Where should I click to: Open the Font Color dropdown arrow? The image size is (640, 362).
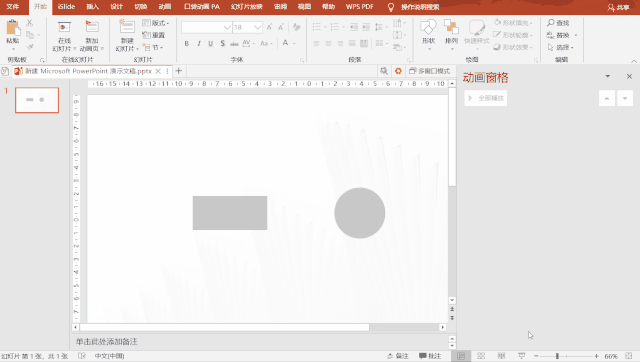tap(294, 43)
